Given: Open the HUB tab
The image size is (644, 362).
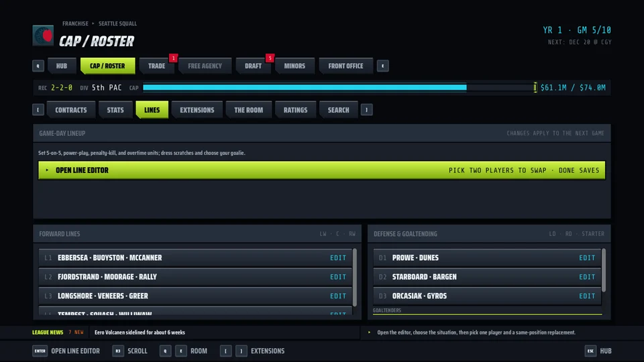Looking at the screenshot, I should pos(62,66).
